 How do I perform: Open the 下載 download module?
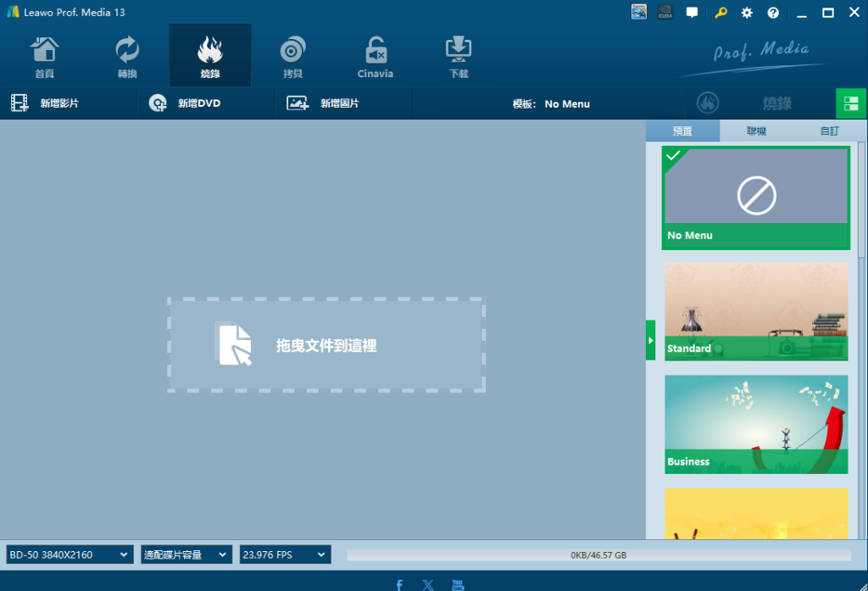(x=459, y=57)
